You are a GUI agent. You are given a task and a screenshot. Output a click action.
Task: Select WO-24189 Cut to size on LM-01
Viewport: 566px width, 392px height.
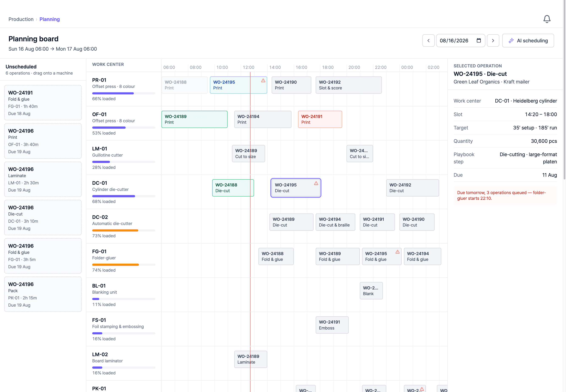(x=249, y=153)
